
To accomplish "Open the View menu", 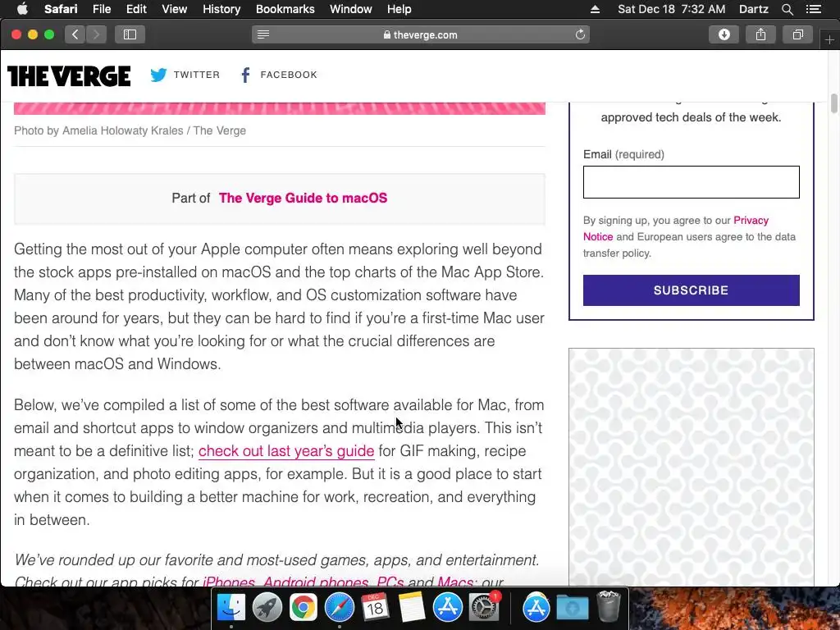I will coord(174,8).
